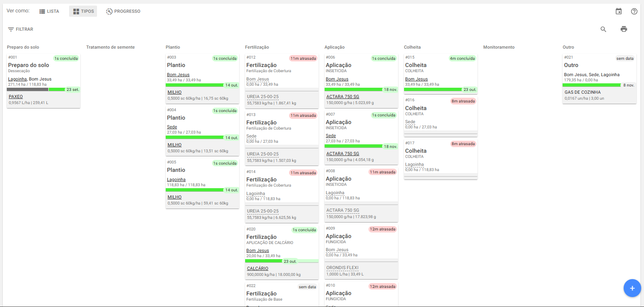This screenshot has width=644, height=307.
Task: Click the ACTARA 750 SG link in card #006
Action: point(343,96)
